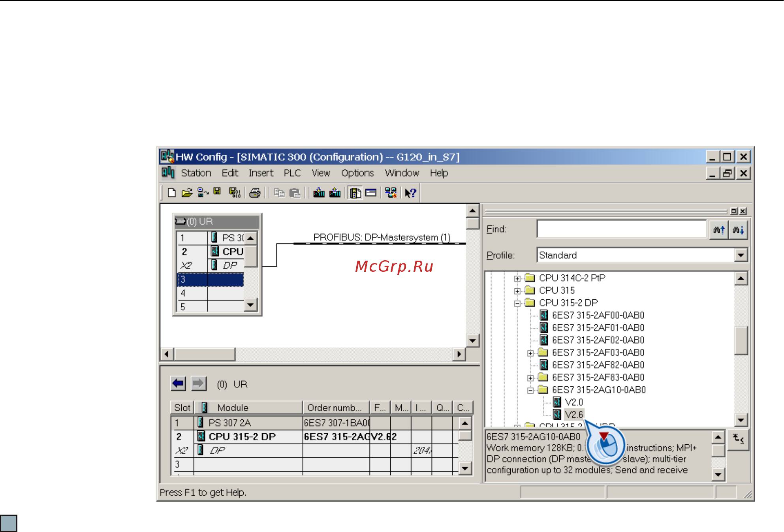Click description pane scroll-up arrow
The image size is (784, 532).
pos(718,437)
